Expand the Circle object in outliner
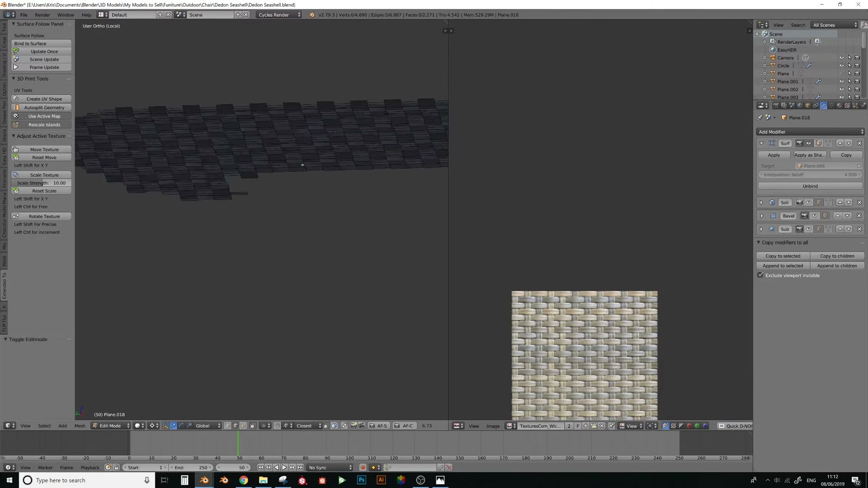The width and height of the screenshot is (868, 488). (765, 66)
